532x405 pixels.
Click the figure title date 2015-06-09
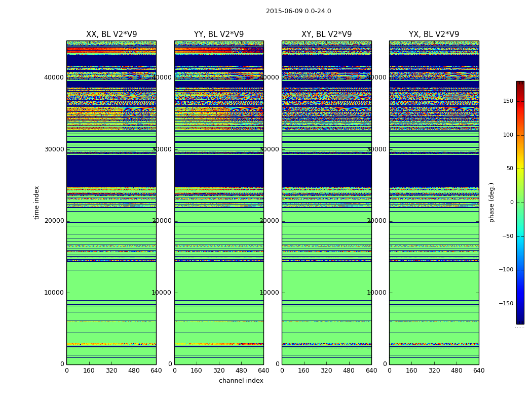[298, 11]
